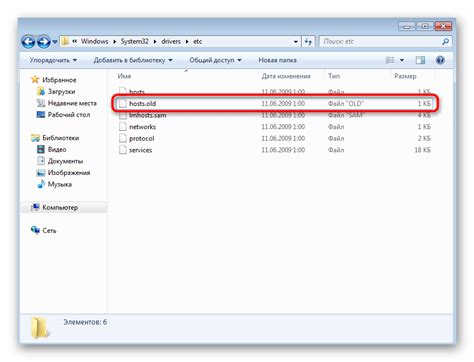This screenshot has width=474, height=362.
Task: Click the Forward navigation arrow
Action: [44, 42]
